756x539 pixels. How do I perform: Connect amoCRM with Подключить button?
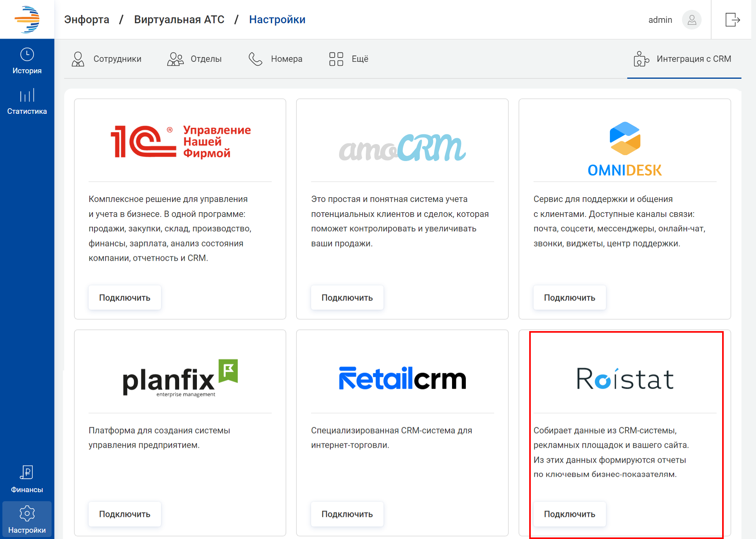(x=347, y=298)
